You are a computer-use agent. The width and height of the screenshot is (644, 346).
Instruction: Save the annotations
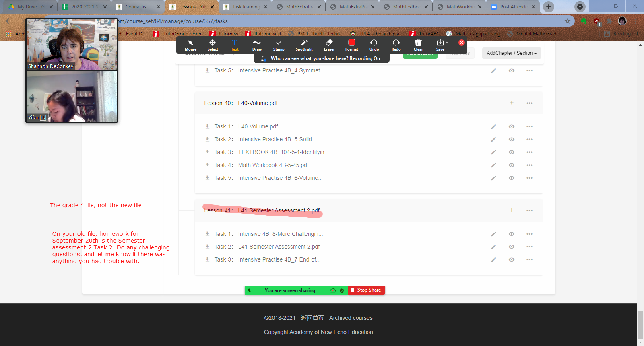[x=440, y=45]
